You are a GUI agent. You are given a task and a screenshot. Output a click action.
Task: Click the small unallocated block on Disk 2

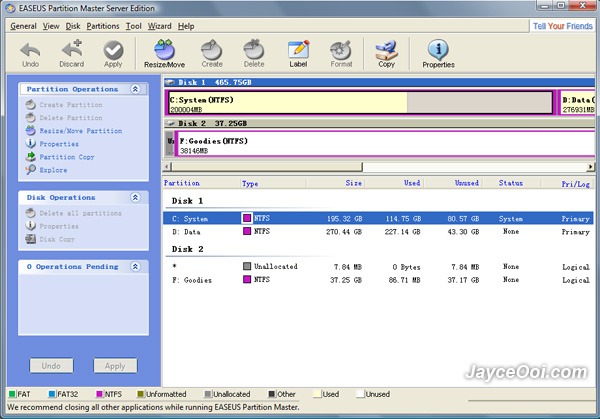click(x=170, y=144)
